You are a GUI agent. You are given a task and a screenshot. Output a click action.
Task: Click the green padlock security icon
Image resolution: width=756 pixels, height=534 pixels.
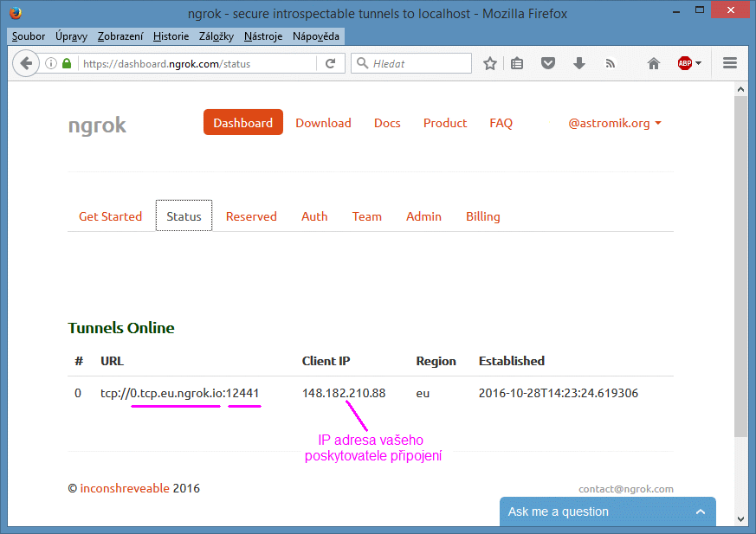(67, 63)
